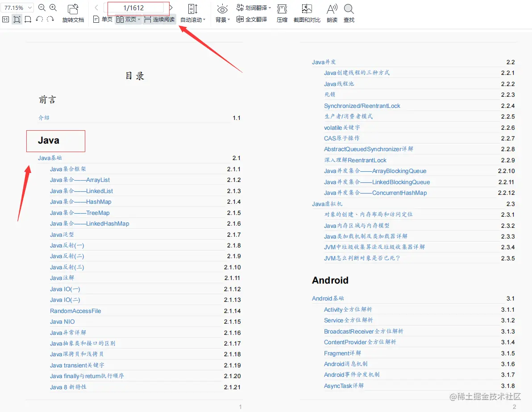532x412 pixels.
Task: Open Java反射(一) entry
Action: point(67,245)
